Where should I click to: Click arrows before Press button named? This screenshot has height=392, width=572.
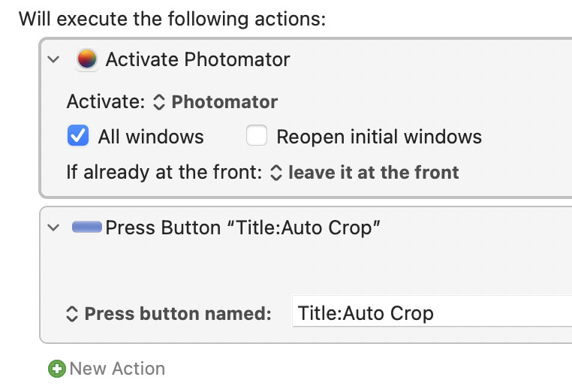click(x=72, y=314)
